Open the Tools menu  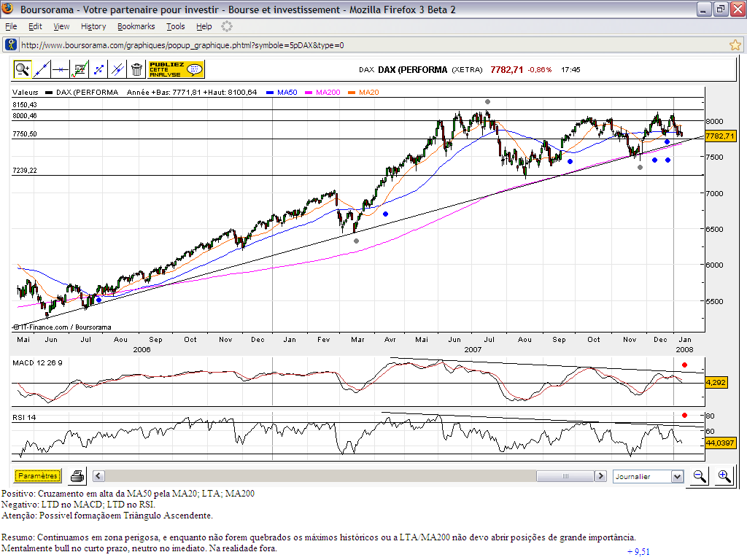tap(175, 27)
